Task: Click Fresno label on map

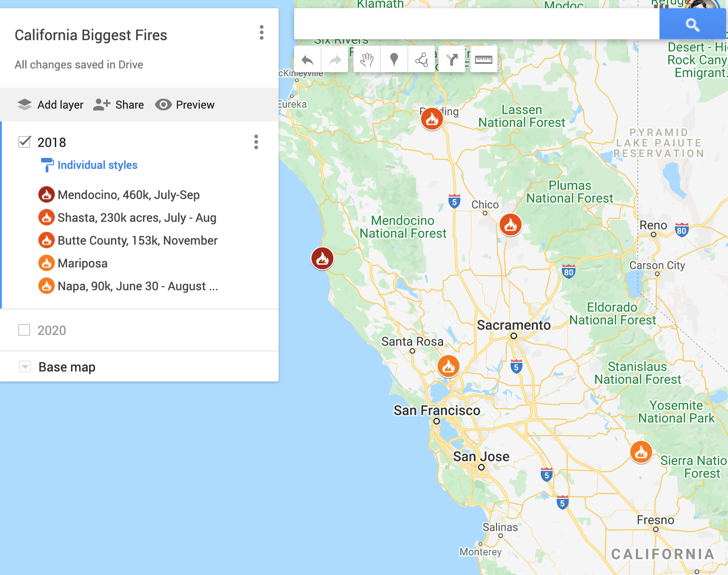Action: [655, 520]
